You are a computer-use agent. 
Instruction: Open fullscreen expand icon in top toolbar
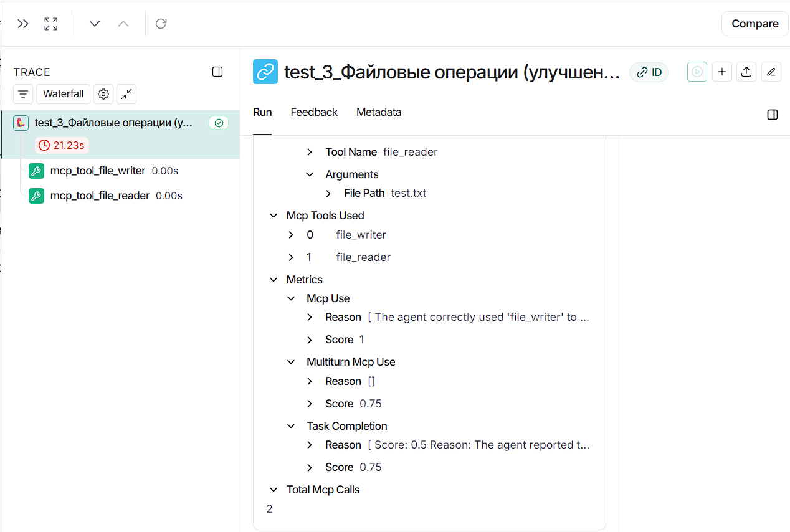click(x=51, y=24)
